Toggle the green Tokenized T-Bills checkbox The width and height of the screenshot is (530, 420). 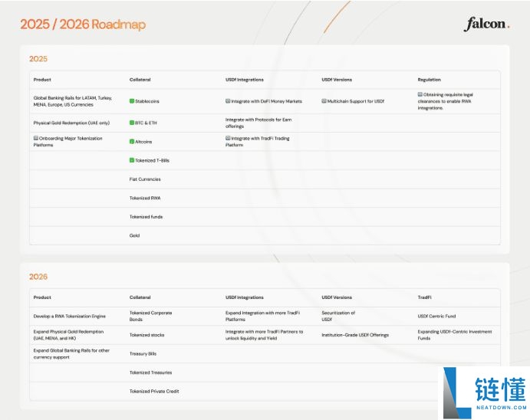[132, 160]
